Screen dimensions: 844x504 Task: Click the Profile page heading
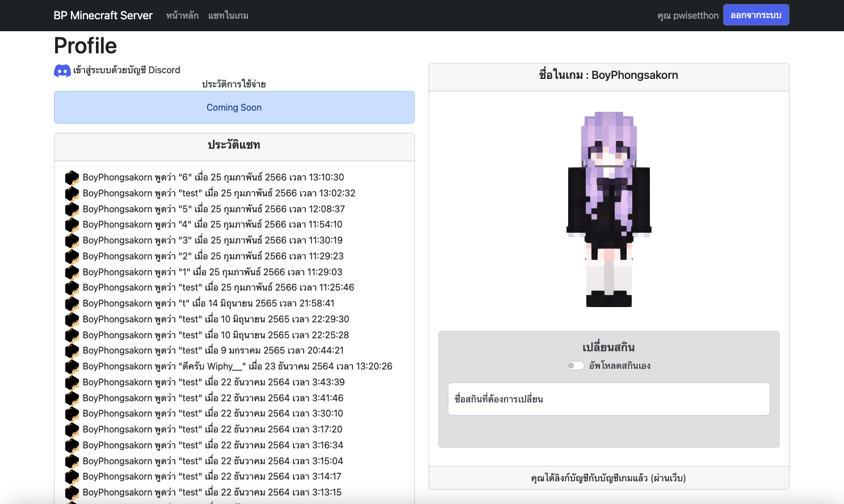click(x=85, y=46)
